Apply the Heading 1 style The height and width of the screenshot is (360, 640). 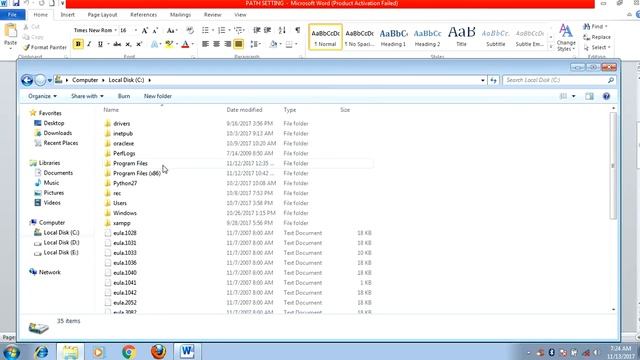[x=393, y=37]
